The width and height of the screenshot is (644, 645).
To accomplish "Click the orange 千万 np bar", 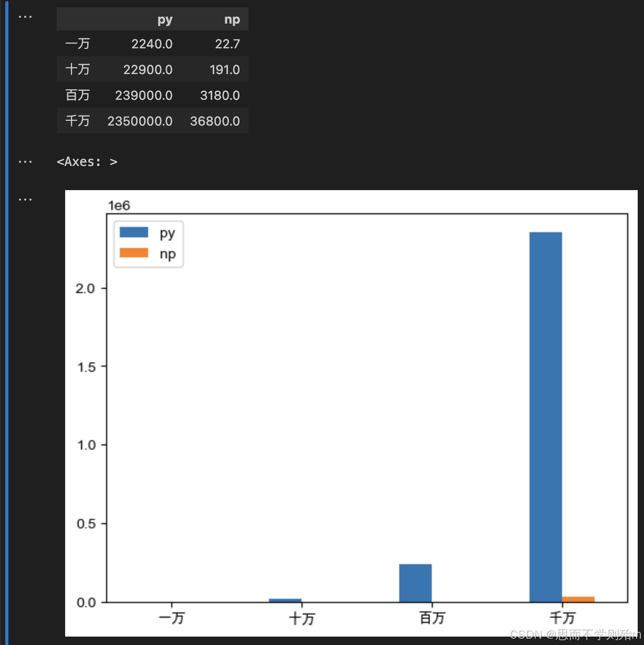I will (x=578, y=599).
